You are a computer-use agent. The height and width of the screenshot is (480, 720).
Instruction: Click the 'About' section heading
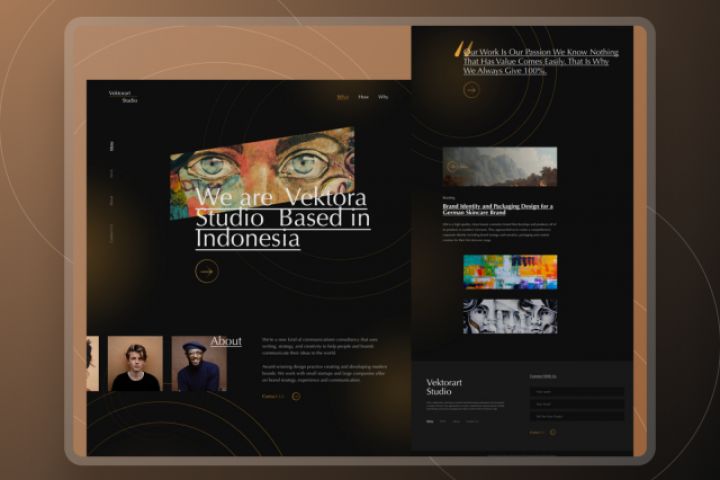pyautogui.click(x=226, y=341)
